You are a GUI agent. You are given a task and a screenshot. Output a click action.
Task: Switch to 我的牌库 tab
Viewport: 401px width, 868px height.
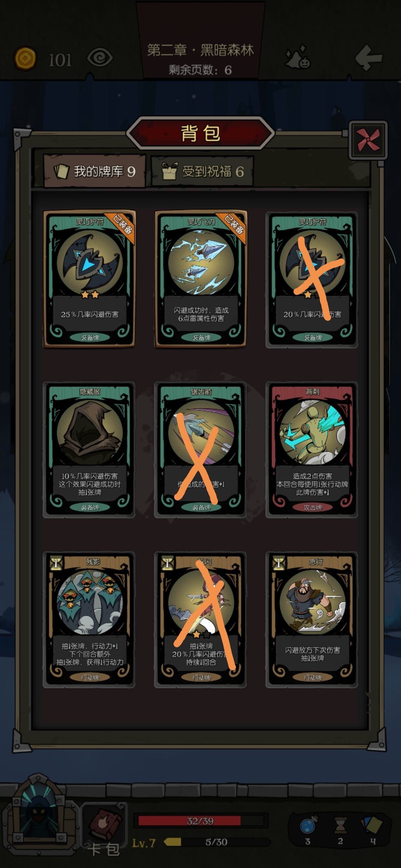(94, 171)
